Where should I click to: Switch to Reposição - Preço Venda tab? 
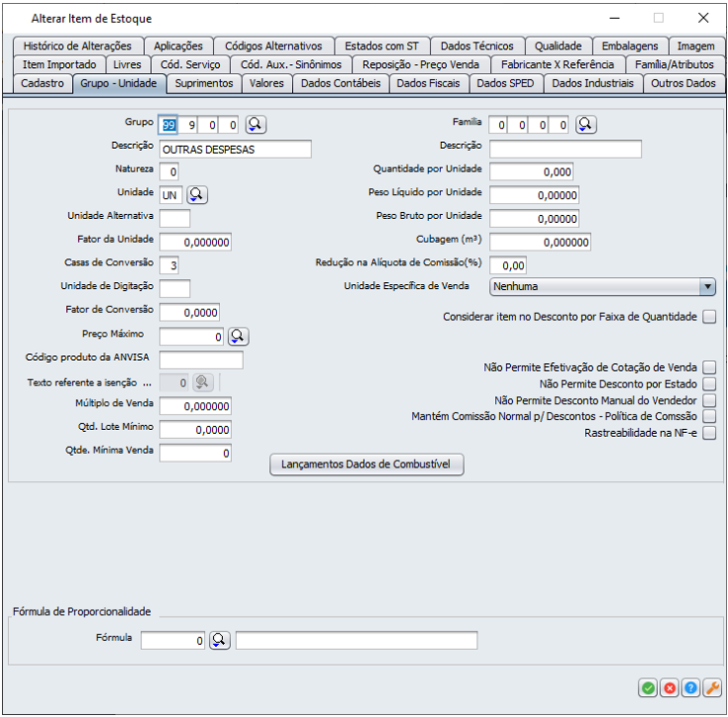click(x=420, y=64)
